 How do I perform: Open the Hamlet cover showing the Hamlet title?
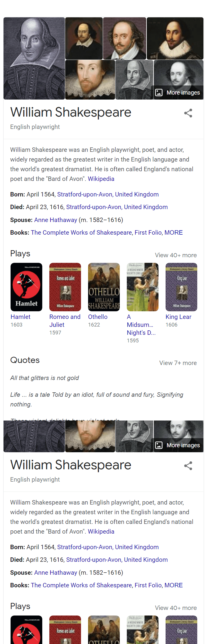tap(26, 287)
